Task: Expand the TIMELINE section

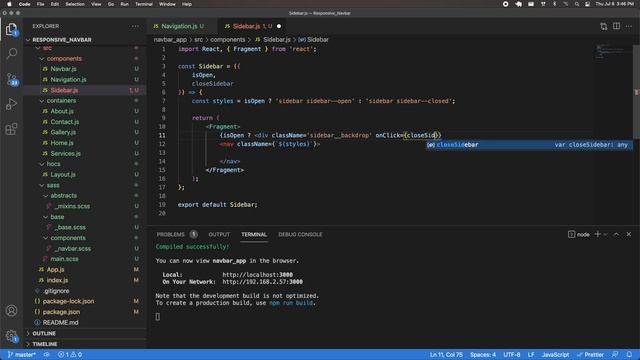Action: coord(85,344)
